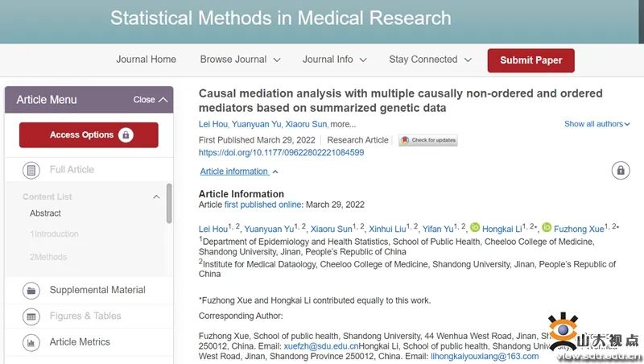Click the Check for updates badge
Viewport: 644px width, 364px height.
point(428,140)
